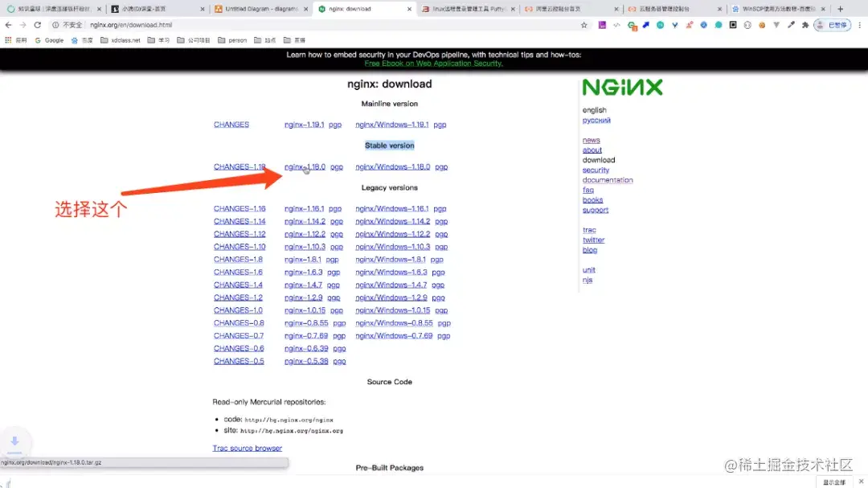Download nginx-1.0.15 legacy version
The image size is (868, 488).
(305, 311)
